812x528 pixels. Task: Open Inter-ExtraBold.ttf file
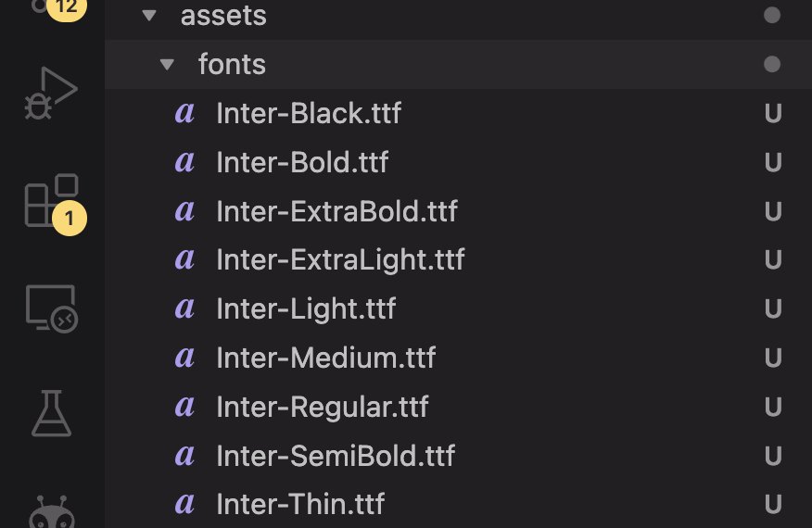(336, 211)
